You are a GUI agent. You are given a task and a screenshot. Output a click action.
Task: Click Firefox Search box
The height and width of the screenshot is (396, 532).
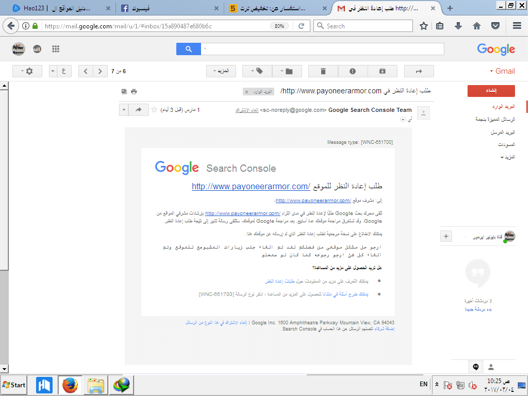tap(363, 26)
